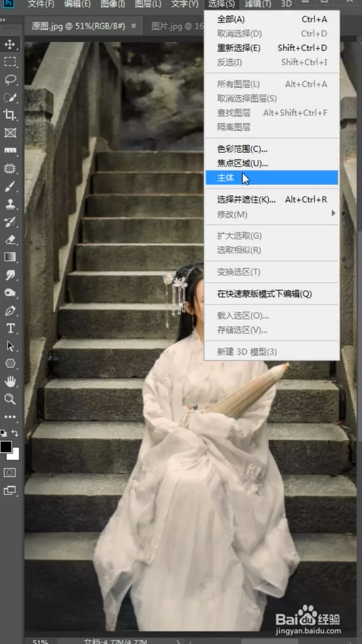Select the Polygon shape tool
The width and height of the screenshot is (362, 644).
[x=10, y=363]
